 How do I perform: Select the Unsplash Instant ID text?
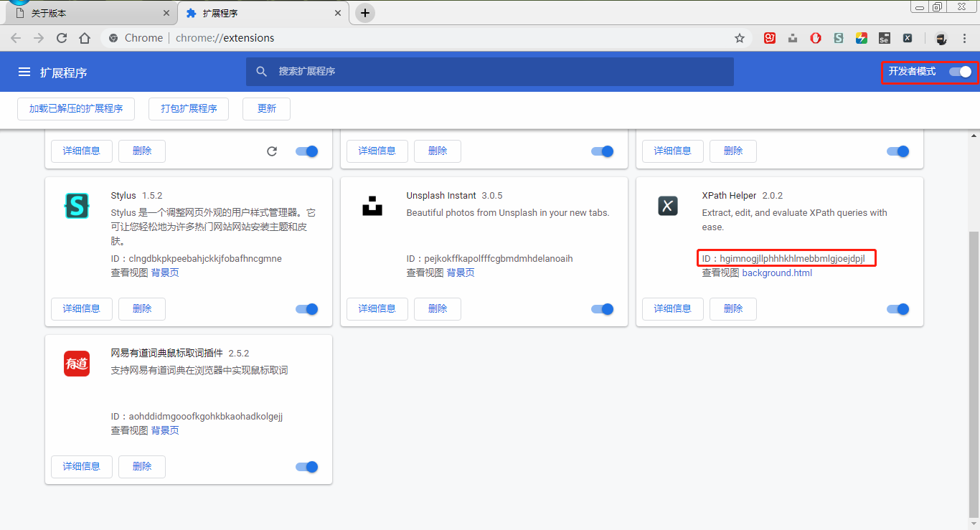(489, 258)
